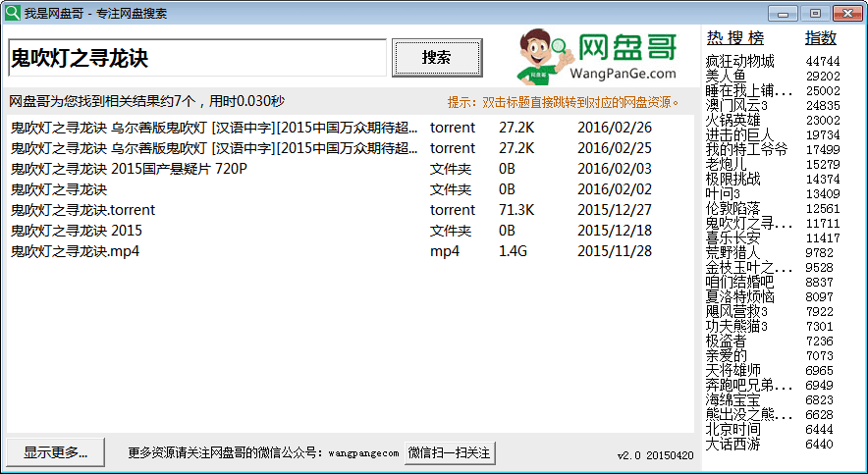868x474 pixels.
Task: Choose 熊出没之熊... in hot searches
Action: click(x=749, y=414)
